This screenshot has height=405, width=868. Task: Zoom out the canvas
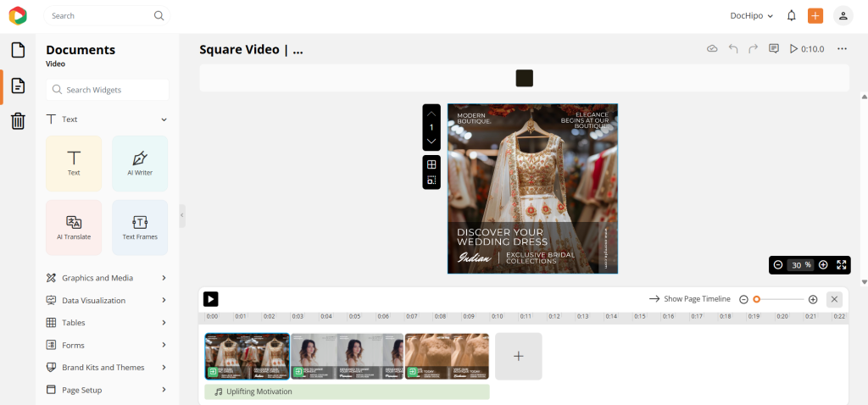[778, 265]
